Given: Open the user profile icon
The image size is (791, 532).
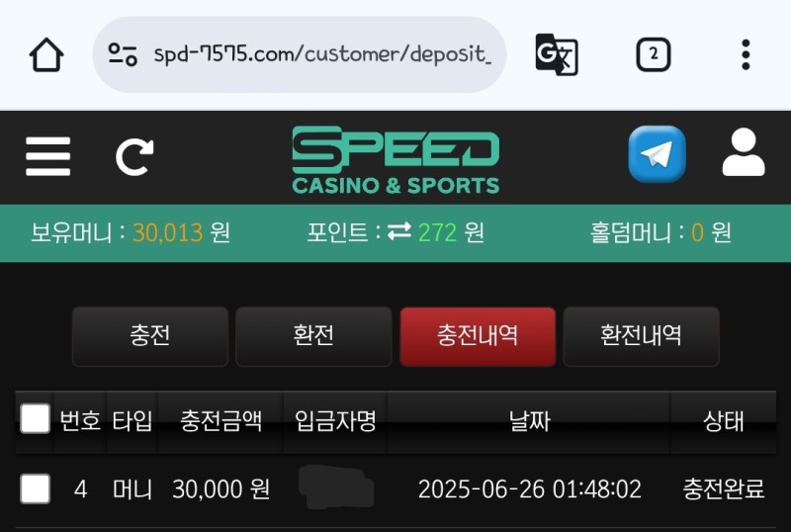Looking at the screenshot, I should (744, 152).
